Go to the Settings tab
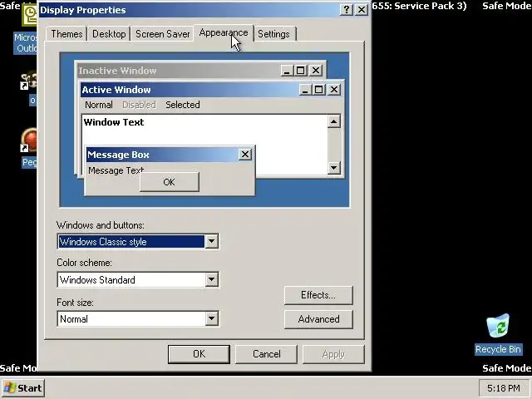 [x=273, y=34]
